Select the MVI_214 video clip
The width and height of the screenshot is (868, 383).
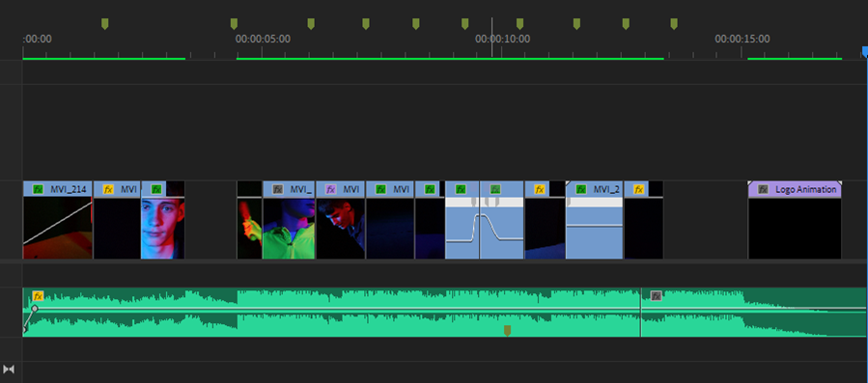tap(58, 220)
